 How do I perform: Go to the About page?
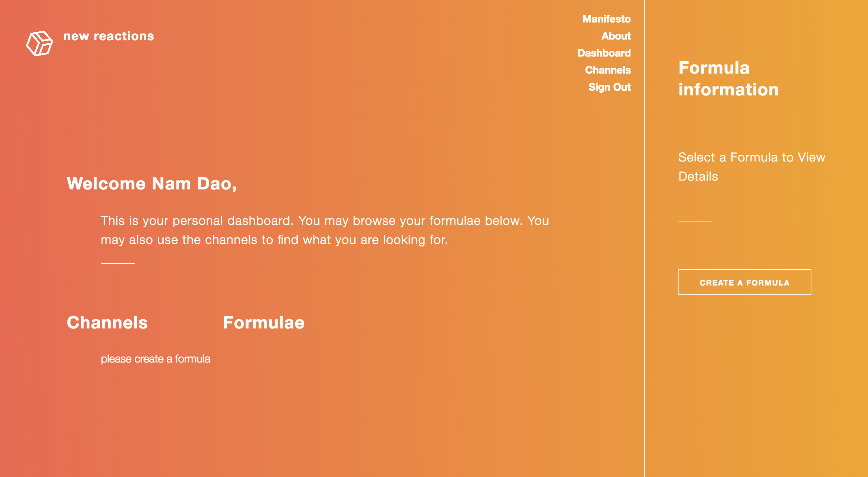coord(616,36)
